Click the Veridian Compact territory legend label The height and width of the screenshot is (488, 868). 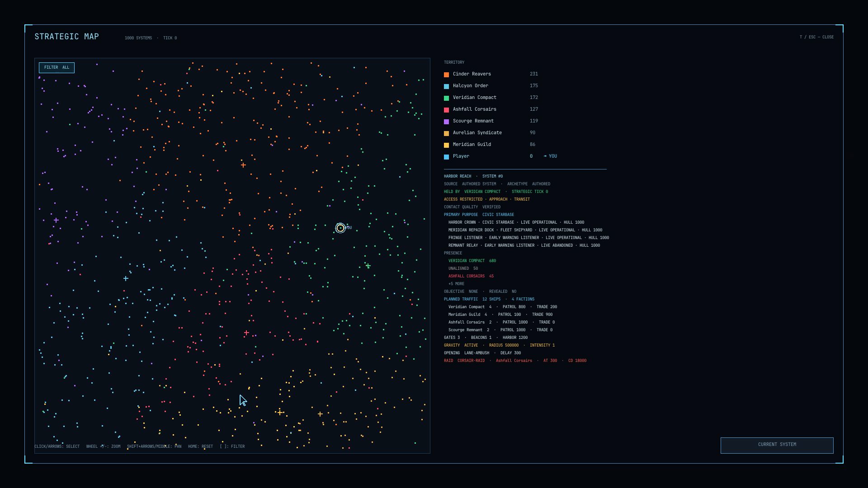pos(474,98)
